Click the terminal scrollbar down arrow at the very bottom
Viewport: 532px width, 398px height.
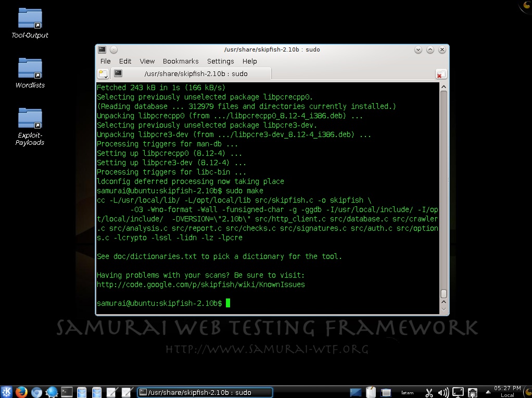(x=444, y=309)
